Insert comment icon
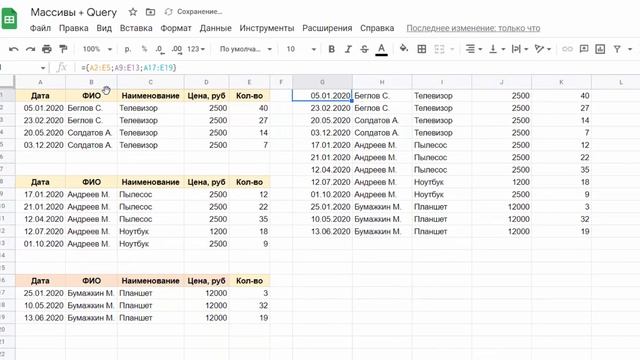 click(584, 49)
